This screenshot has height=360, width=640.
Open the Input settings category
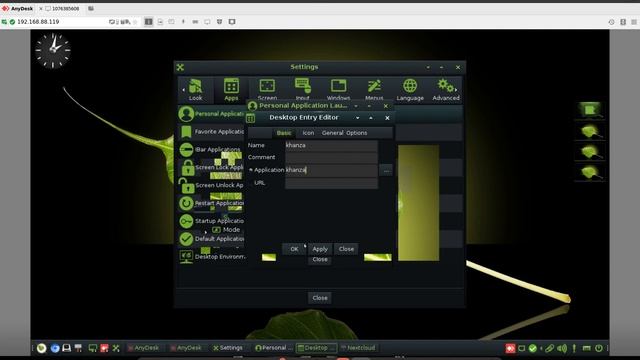(302, 89)
